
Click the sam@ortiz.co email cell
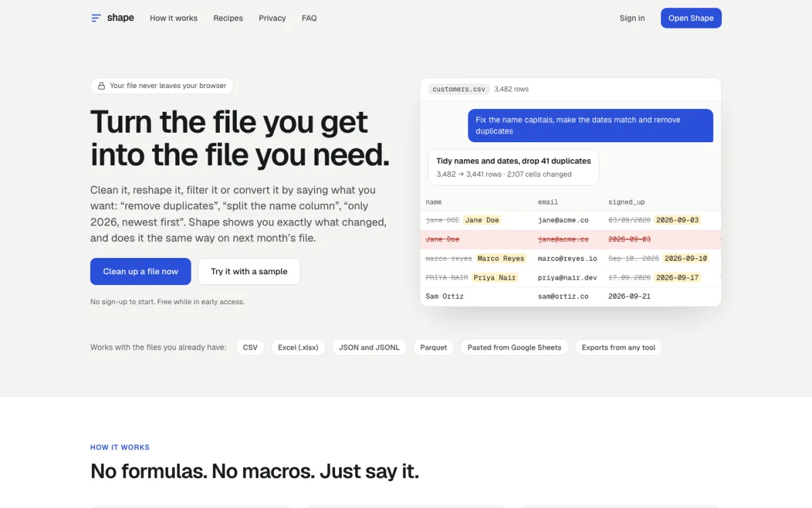pyautogui.click(x=563, y=296)
